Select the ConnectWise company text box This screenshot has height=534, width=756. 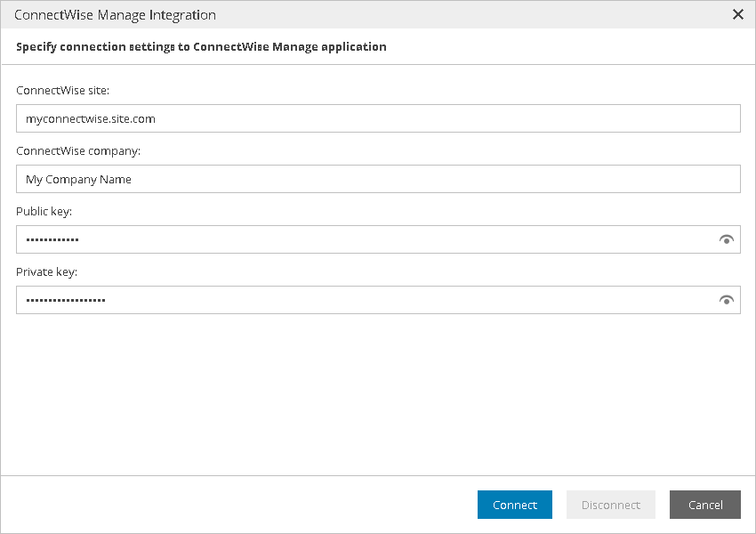point(356,179)
